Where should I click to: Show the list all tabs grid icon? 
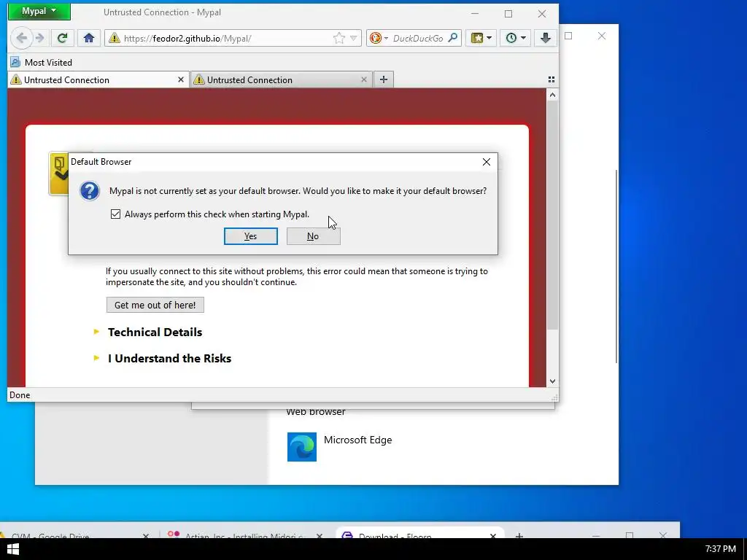pos(551,79)
